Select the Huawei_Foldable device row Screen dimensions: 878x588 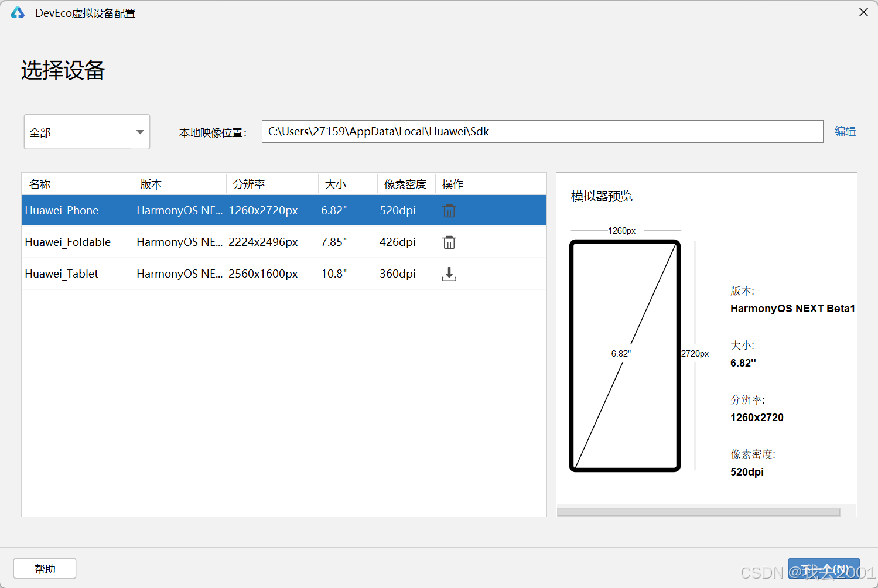click(284, 242)
